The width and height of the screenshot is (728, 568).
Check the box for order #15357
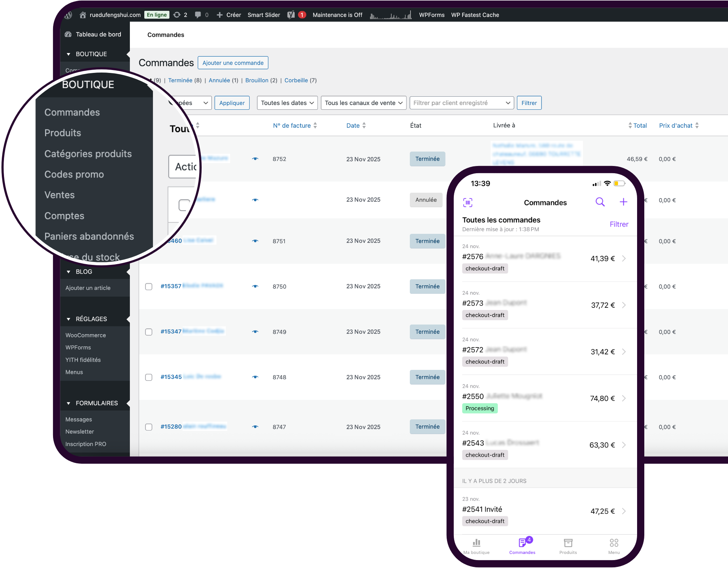149,287
